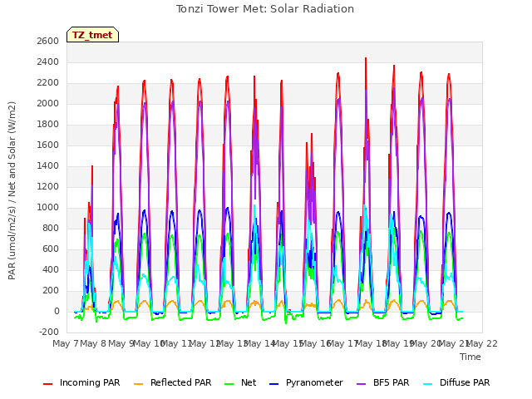This screenshot has height=399, width=532.
Task: Click the blue Pyranometer legend swatch
Action: coord(273,384)
